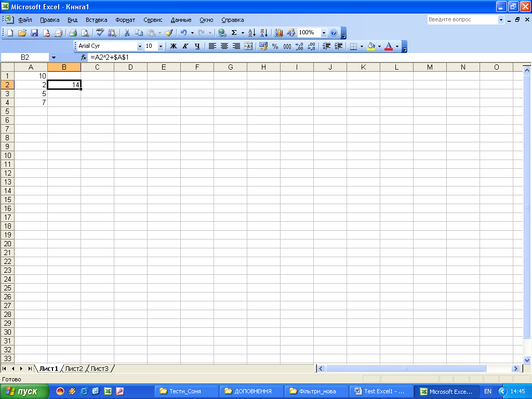Screen dimensions: 532x399
Task: Toggle italic К formatting
Action: coord(185,46)
